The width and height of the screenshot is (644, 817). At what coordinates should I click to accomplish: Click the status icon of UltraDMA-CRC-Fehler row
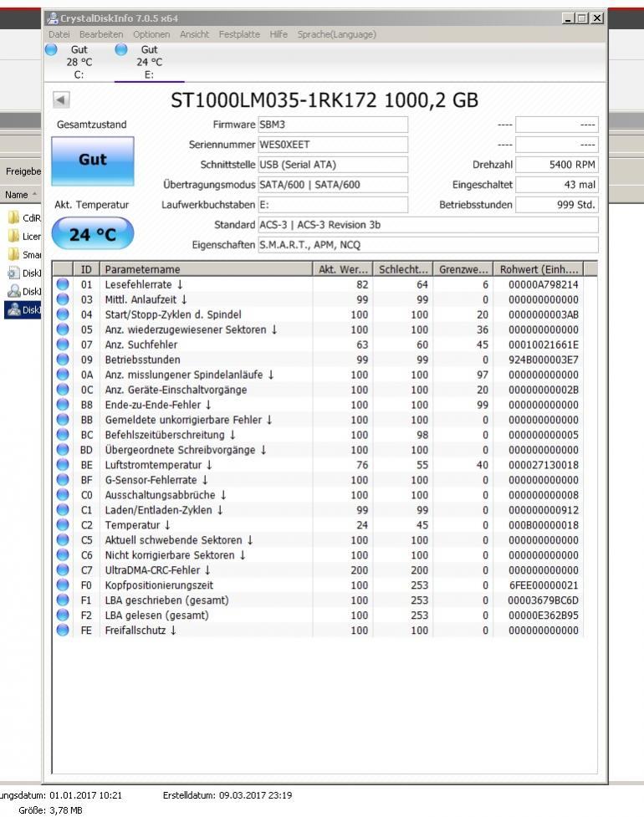(x=63, y=570)
